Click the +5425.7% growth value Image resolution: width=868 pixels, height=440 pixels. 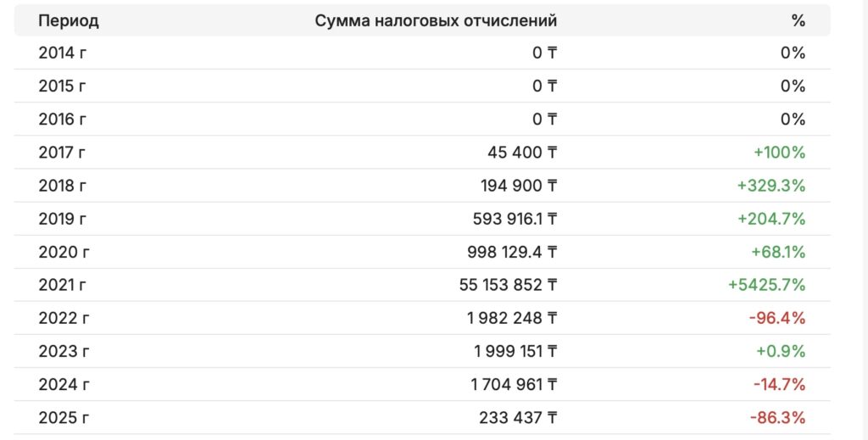pyautogui.click(x=766, y=285)
